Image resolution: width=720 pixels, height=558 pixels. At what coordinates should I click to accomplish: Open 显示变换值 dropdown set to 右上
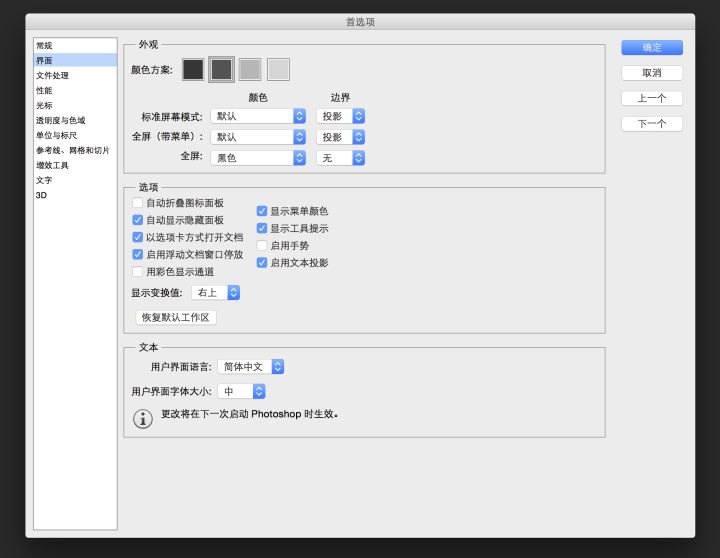(x=216, y=292)
